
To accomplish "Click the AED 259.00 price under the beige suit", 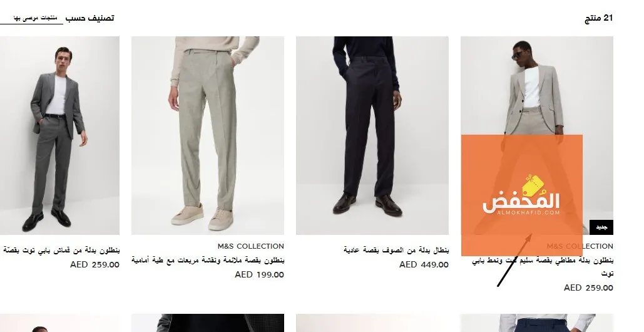I will click(x=588, y=288).
